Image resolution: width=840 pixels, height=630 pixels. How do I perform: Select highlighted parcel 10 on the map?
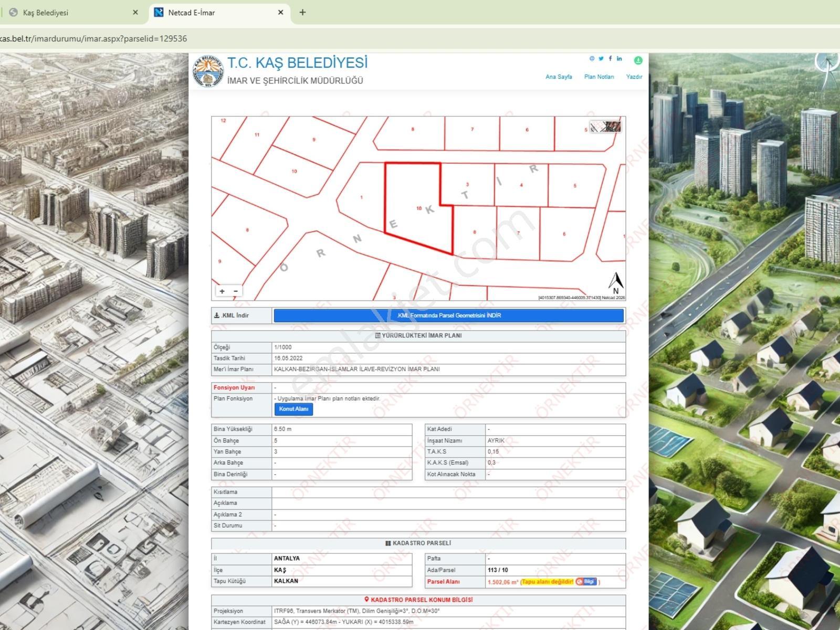(x=418, y=209)
